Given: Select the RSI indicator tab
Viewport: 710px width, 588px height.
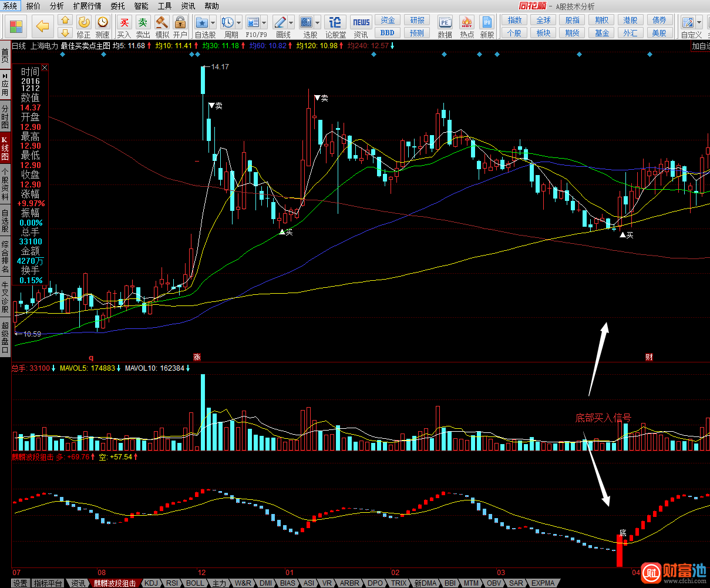Looking at the screenshot, I should pos(172,583).
